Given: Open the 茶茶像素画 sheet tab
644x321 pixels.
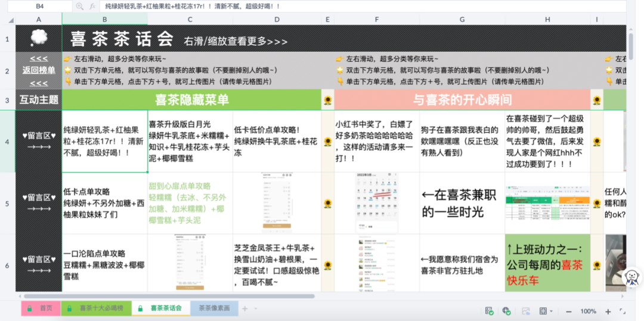Looking at the screenshot, I should 214,308.
